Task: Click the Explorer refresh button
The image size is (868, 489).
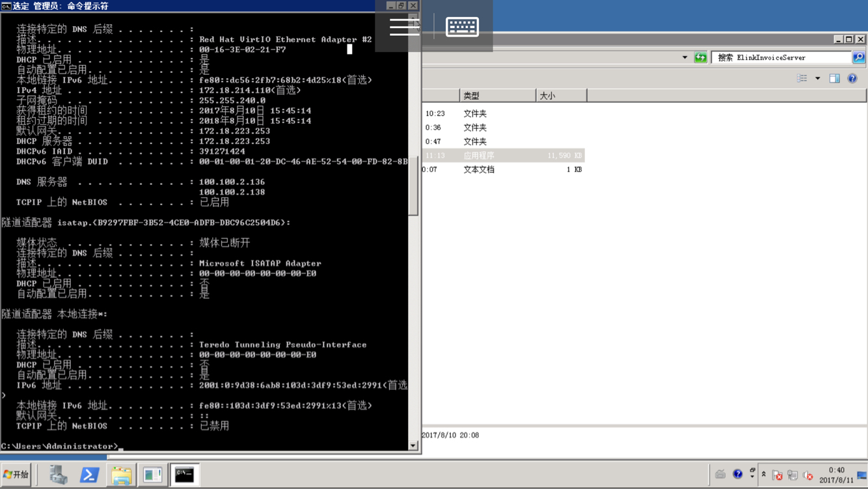Action: click(700, 57)
